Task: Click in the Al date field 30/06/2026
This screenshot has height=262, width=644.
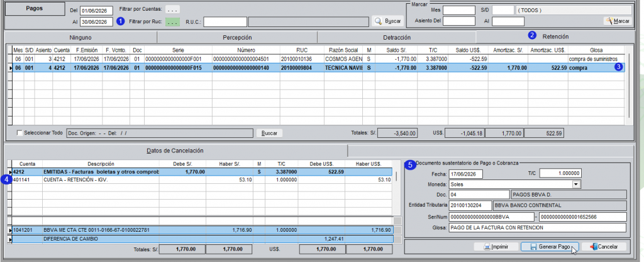Action: 96,22
